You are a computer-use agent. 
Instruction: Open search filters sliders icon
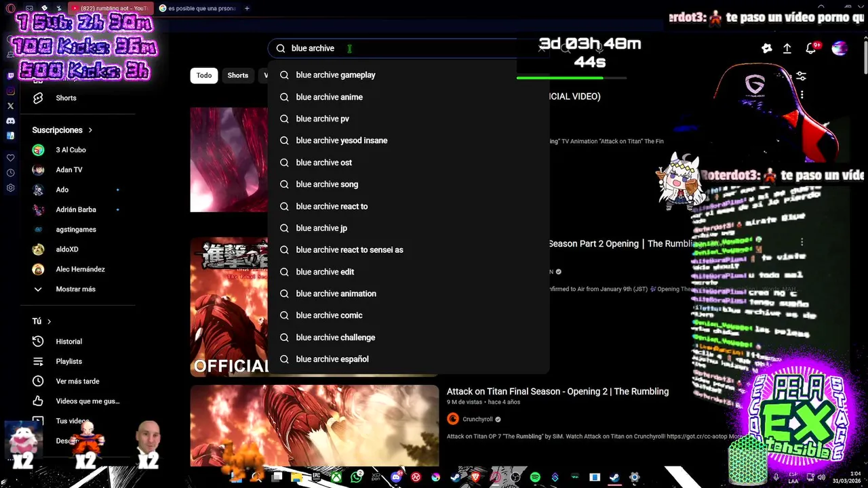801,76
